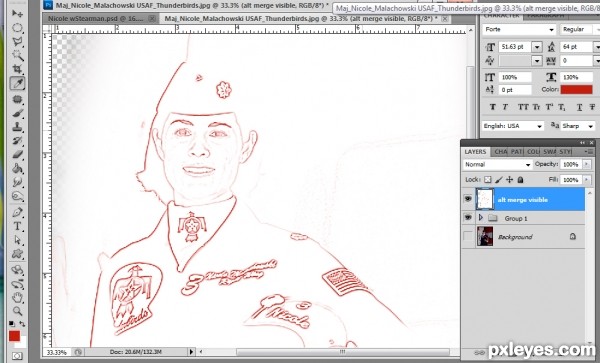The height and width of the screenshot is (363, 600).
Task: Select the Dodge tool
Action: pyautogui.click(x=17, y=196)
